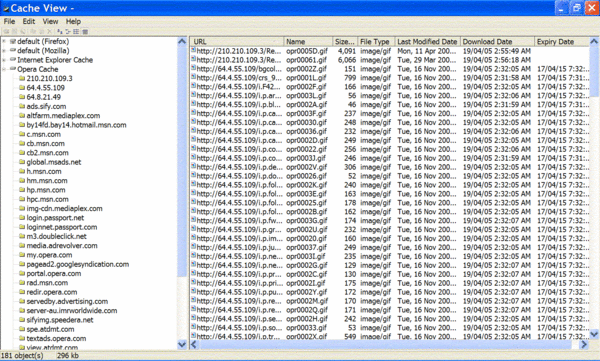
Task: Open the Help menu
Action: [73, 21]
